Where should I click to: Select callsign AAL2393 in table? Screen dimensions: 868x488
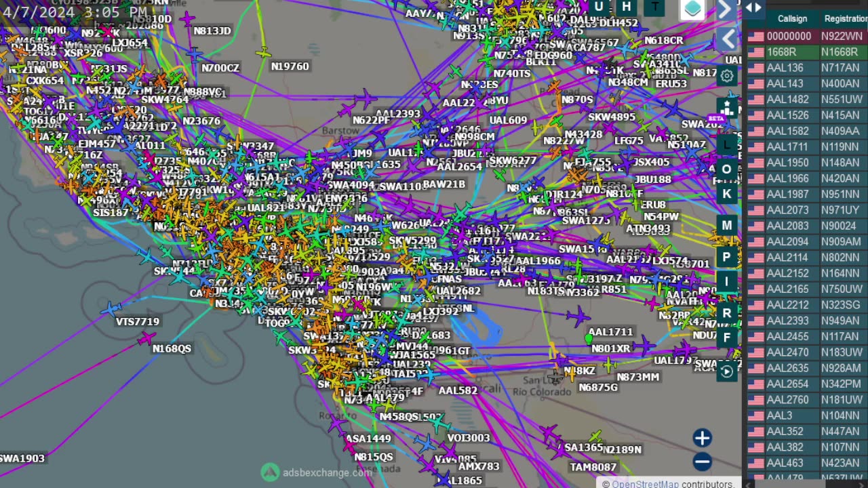coord(787,321)
